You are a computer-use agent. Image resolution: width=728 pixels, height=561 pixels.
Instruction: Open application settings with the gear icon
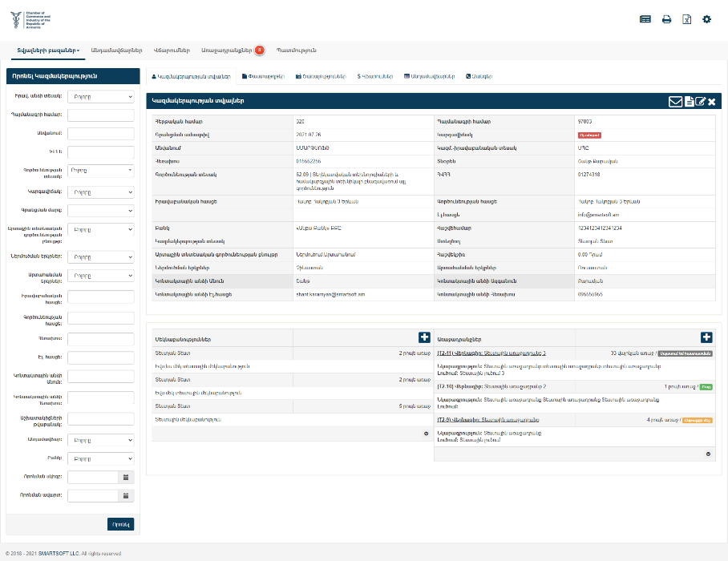coord(706,19)
